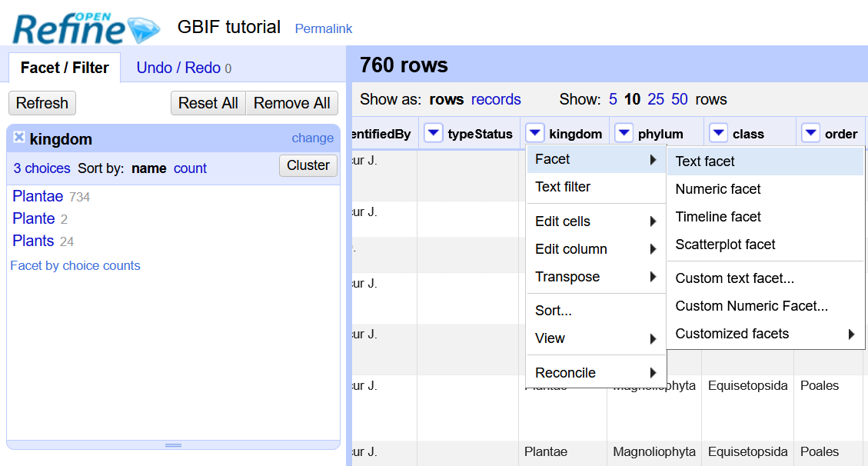Viewport: 868px width, 466px height.
Task: Show data as rows
Action: pos(447,100)
